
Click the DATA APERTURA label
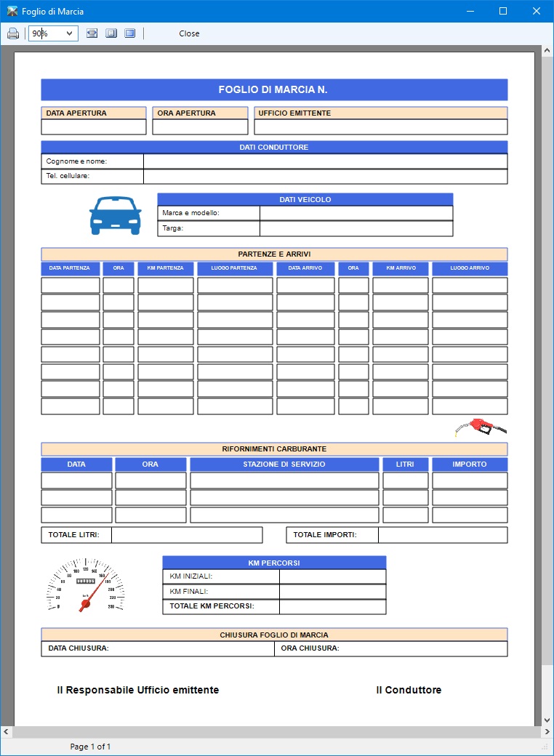[x=76, y=113]
